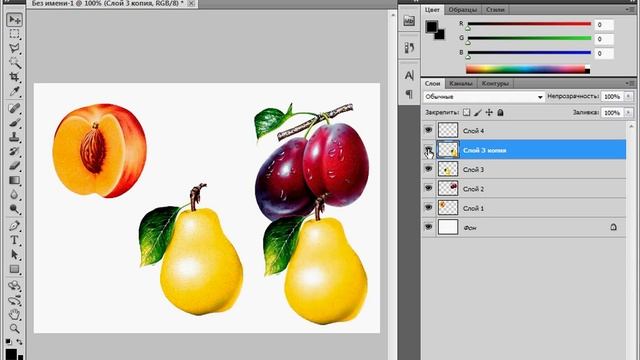Select layer named Слой 2
Image resolution: width=640 pixels, height=360 pixels.
(x=524, y=189)
